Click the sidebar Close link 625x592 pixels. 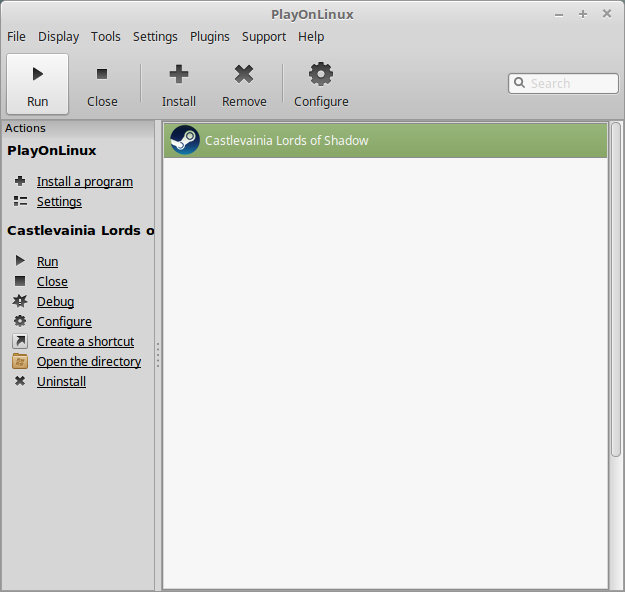pos(52,281)
